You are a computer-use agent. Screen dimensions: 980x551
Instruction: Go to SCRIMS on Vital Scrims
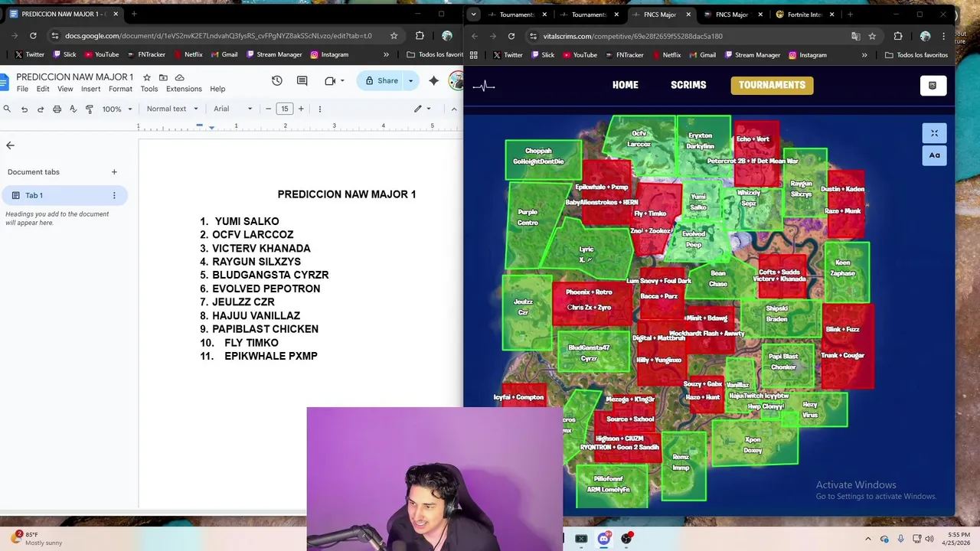pos(688,85)
